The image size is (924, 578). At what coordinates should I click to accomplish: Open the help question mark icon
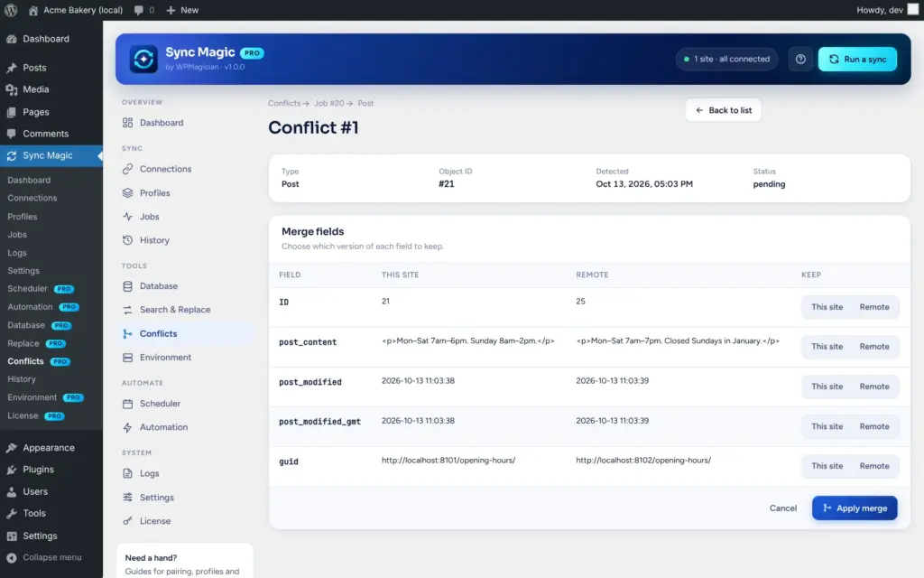click(x=800, y=59)
